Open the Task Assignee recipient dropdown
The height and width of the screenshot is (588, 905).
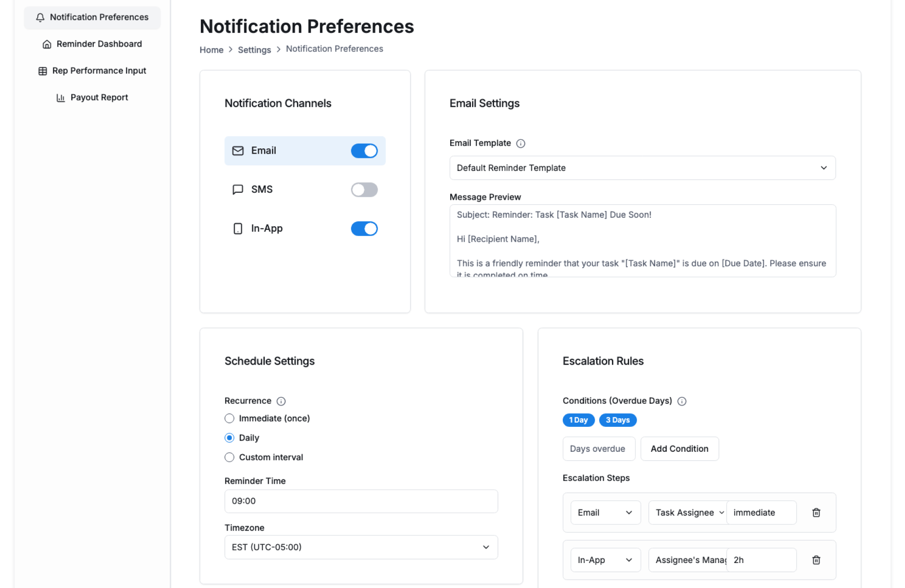687,513
